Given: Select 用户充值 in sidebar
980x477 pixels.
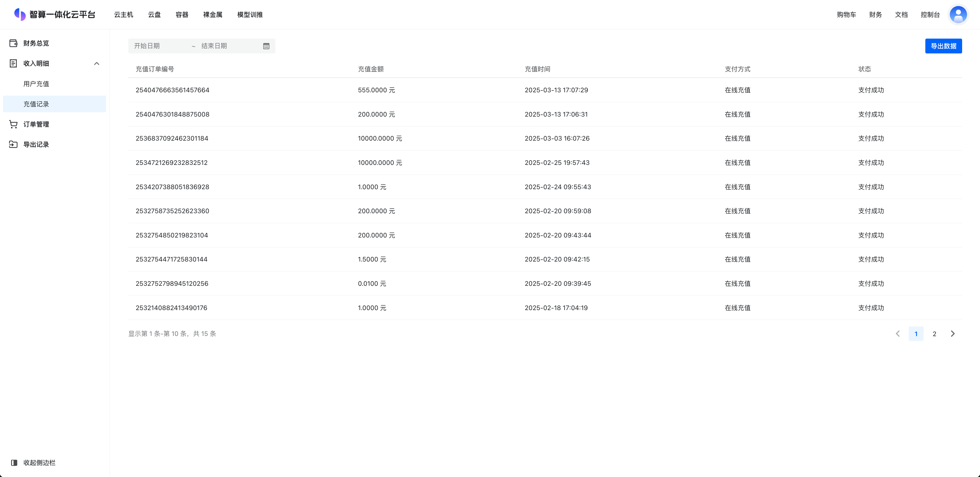Looking at the screenshot, I should tap(36, 84).
